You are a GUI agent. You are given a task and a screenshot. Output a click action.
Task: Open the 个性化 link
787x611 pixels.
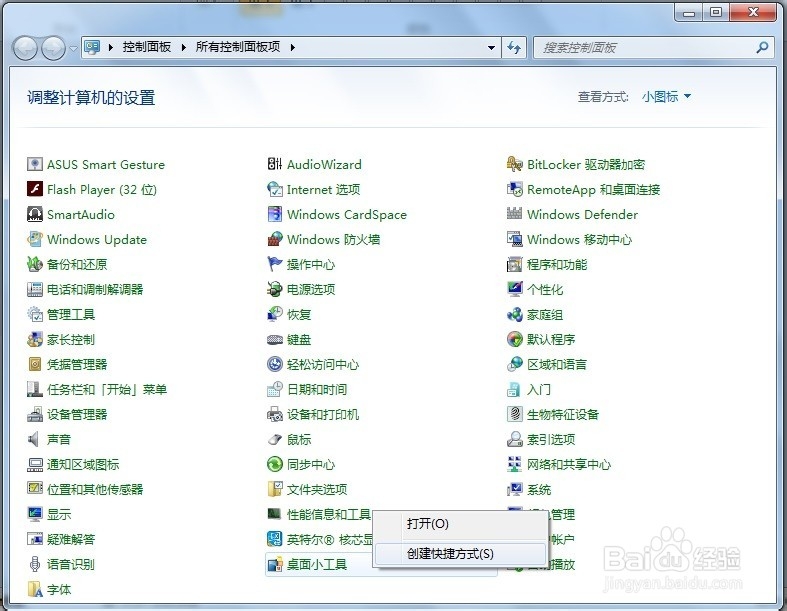coord(545,290)
